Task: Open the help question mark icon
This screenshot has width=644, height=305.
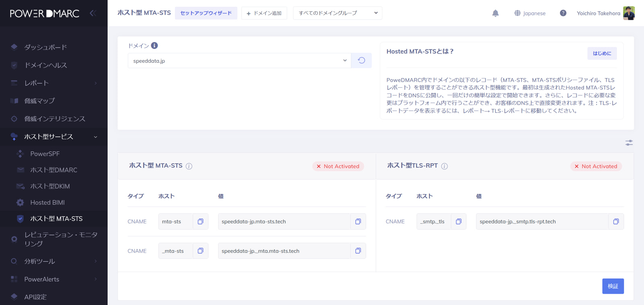Action: 563,13
